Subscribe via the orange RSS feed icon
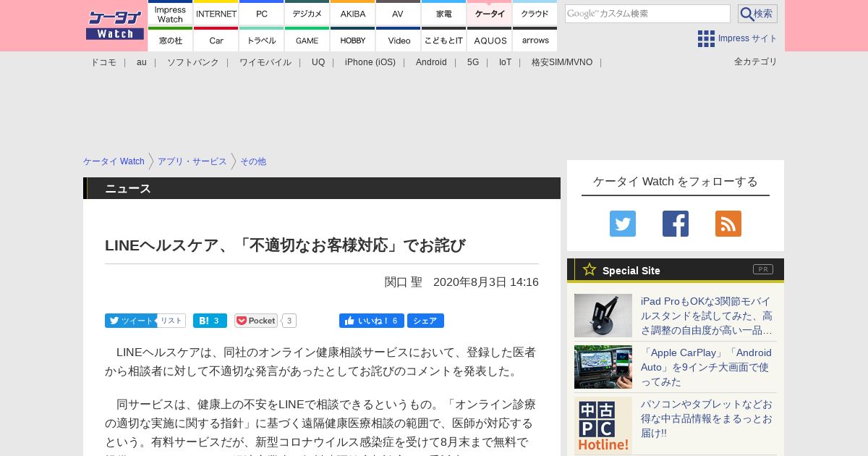 (x=728, y=224)
